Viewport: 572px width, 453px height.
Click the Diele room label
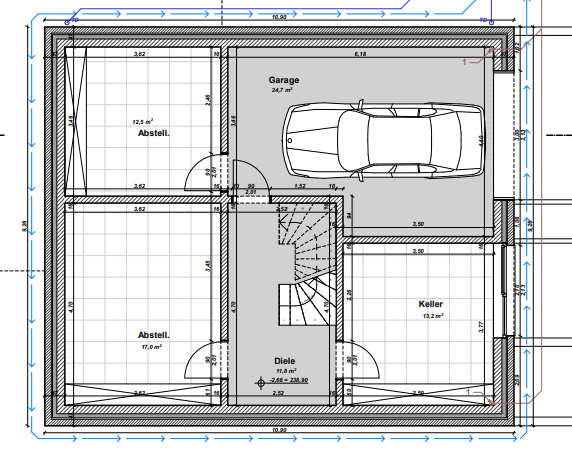click(285, 361)
